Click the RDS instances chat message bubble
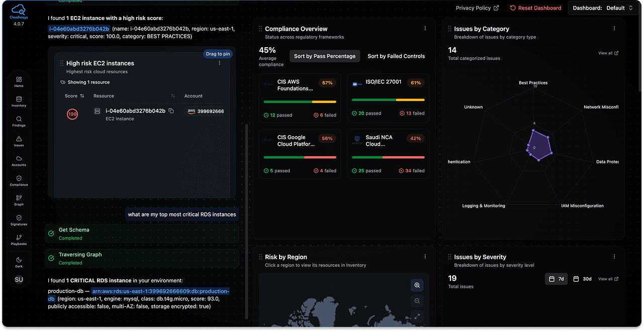 tap(182, 214)
